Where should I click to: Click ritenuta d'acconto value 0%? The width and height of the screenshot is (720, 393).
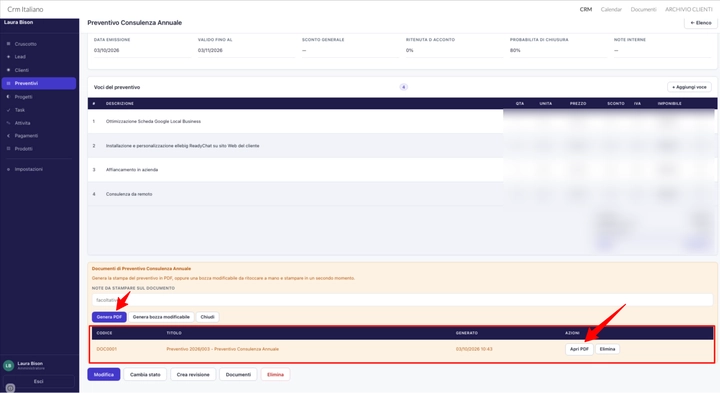410,51
